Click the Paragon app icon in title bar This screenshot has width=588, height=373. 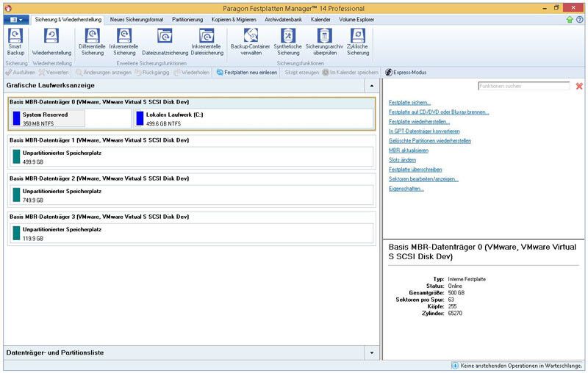point(8,8)
